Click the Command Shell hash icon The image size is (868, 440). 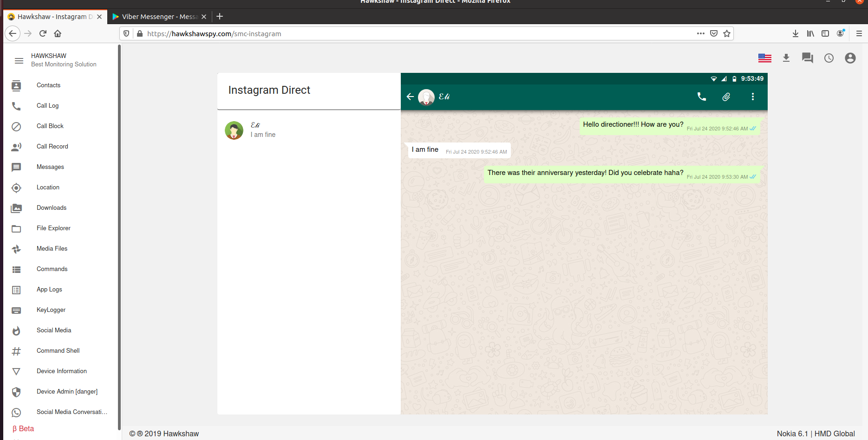(x=16, y=351)
